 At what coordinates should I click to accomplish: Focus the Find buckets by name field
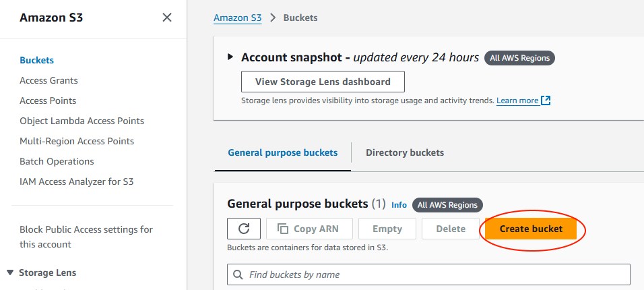coord(428,274)
